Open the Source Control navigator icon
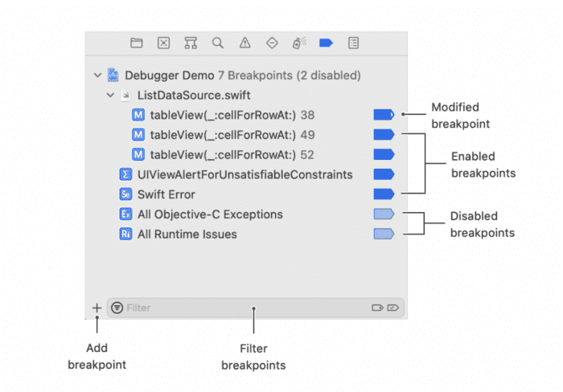This screenshot has width=563, height=392. [x=164, y=43]
